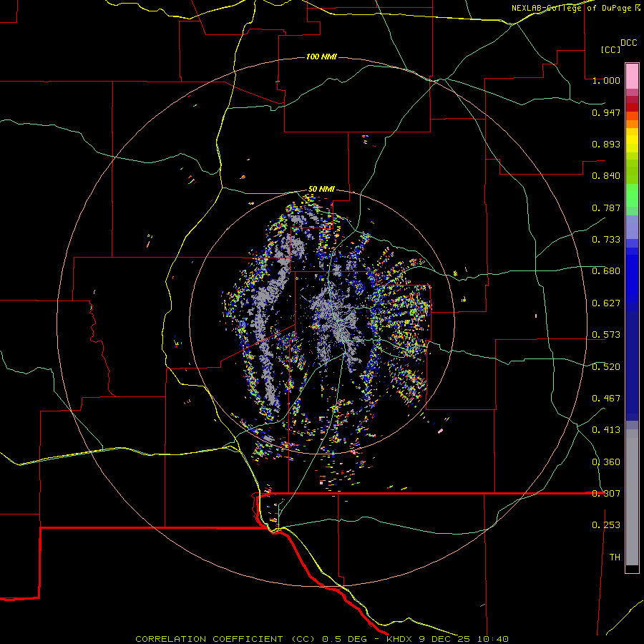Image resolution: width=644 pixels, height=644 pixels.
Task: Click the 0.893 legend value
Action: 606,144
